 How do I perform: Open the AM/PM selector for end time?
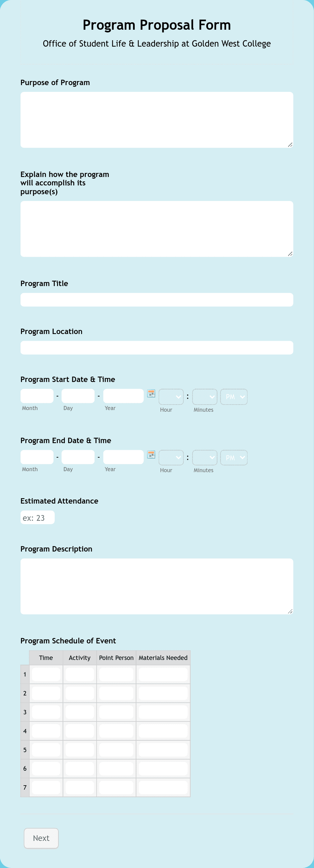click(234, 458)
